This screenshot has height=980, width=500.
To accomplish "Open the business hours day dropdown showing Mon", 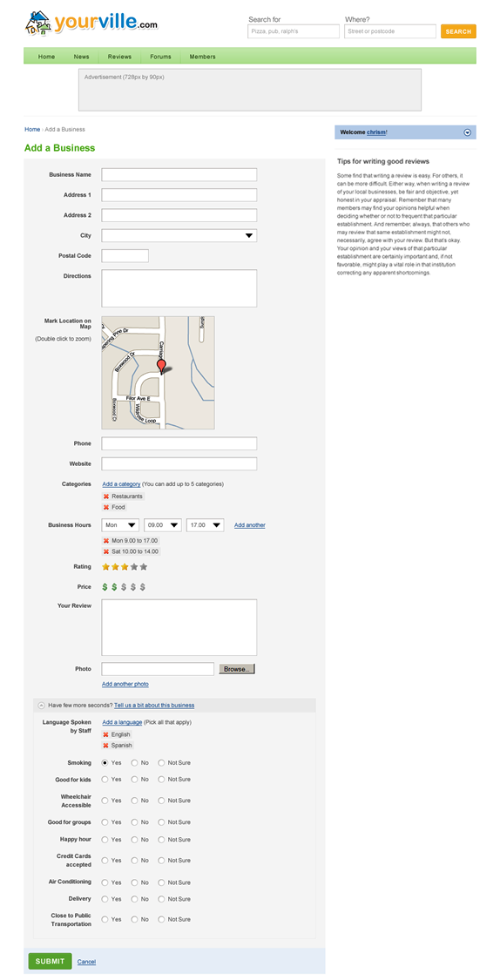I will click(x=120, y=525).
